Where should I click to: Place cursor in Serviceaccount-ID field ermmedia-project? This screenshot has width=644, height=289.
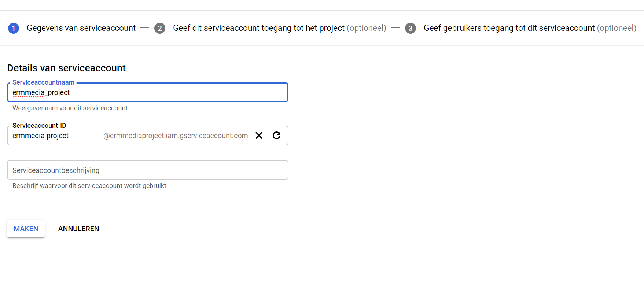pyautogui.click(x=55, y=136)
